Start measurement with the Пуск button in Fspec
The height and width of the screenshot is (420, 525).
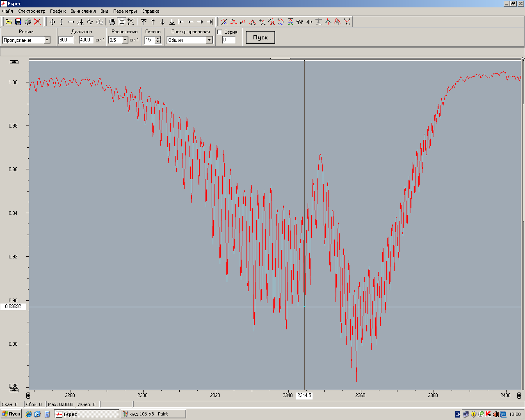[260, 37]
